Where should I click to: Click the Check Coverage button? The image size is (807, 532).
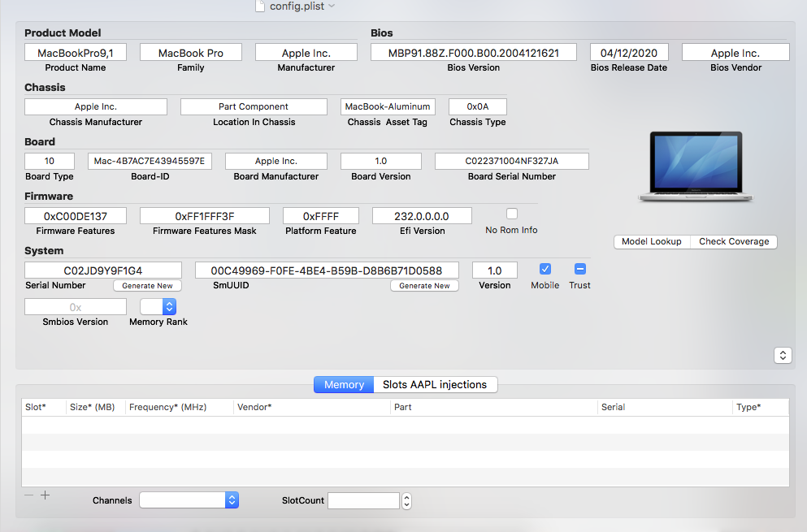pyautogui.click(x=734, y=241)
